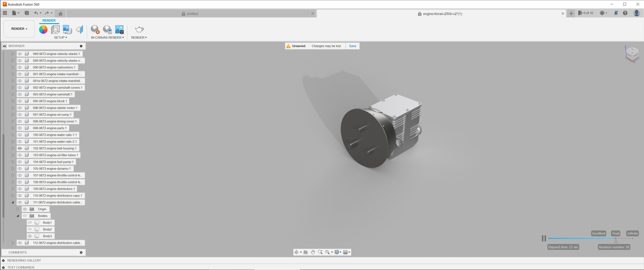Image resolution: width=644 pixels, height=270 pixels.
Task: Pause the in-canvas rendering
Action: 544,238
